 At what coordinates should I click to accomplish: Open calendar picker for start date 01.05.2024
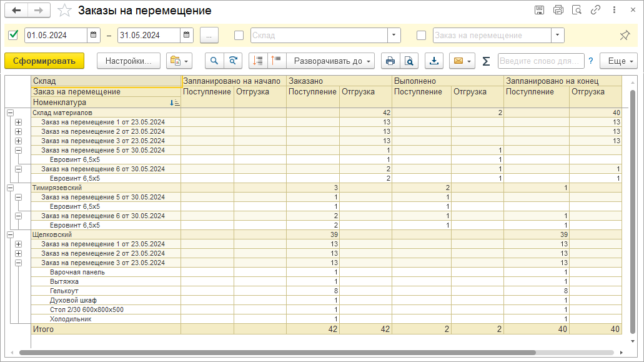pyautogui.click(x=93, y=35)
